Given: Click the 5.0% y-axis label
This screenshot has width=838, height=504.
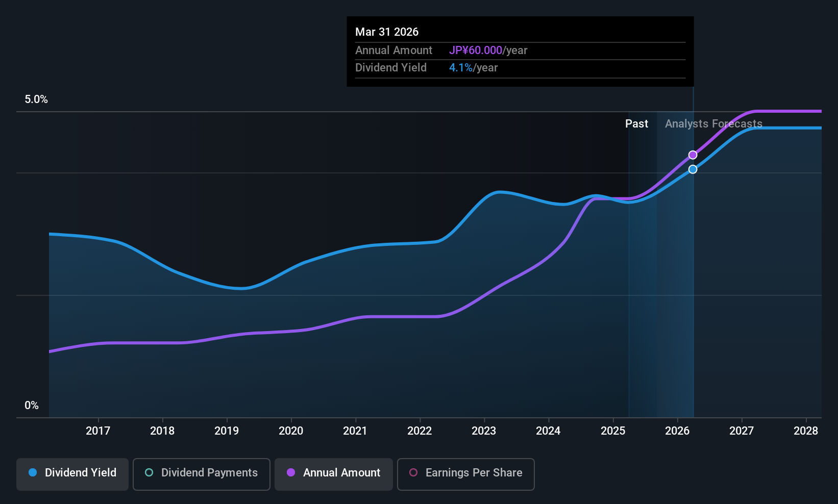Looking at the screenshot, I should coord(36,99).
